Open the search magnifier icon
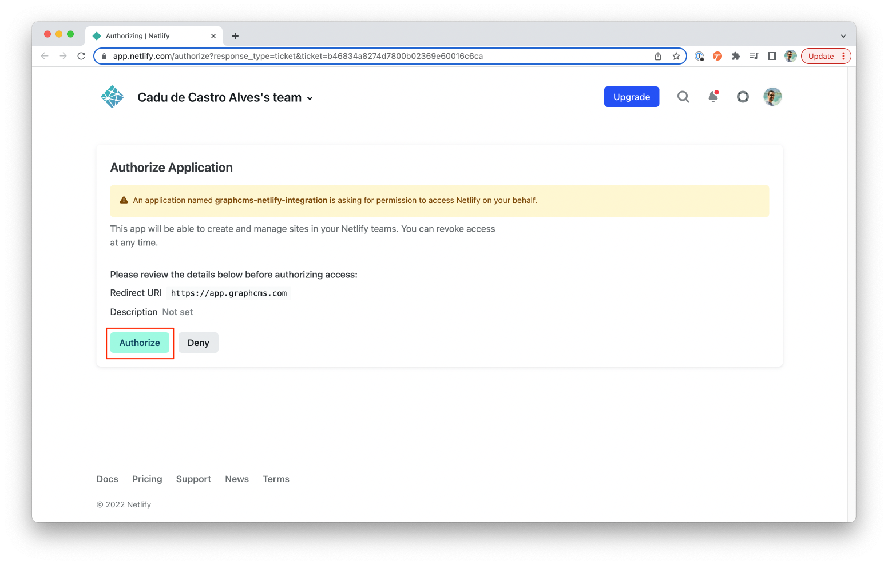Screen dimensions: 888x588 coord(683,97)
